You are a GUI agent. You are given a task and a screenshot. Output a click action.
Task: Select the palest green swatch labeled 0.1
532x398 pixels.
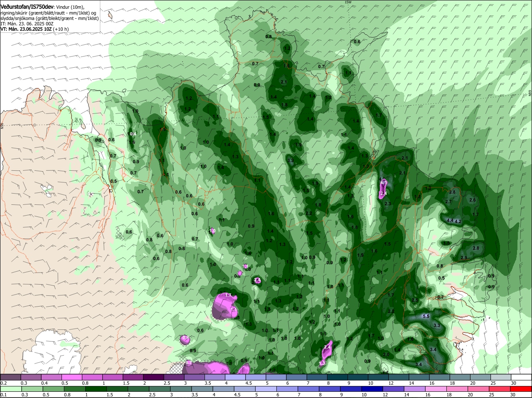pyautogui.click(x=11, y=389)
